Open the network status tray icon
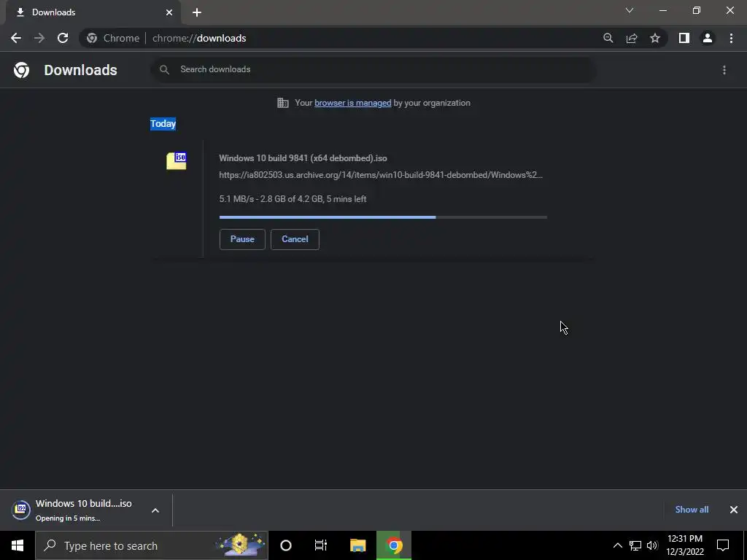Viewport: 747px width, 560px height. pos(635,545)
